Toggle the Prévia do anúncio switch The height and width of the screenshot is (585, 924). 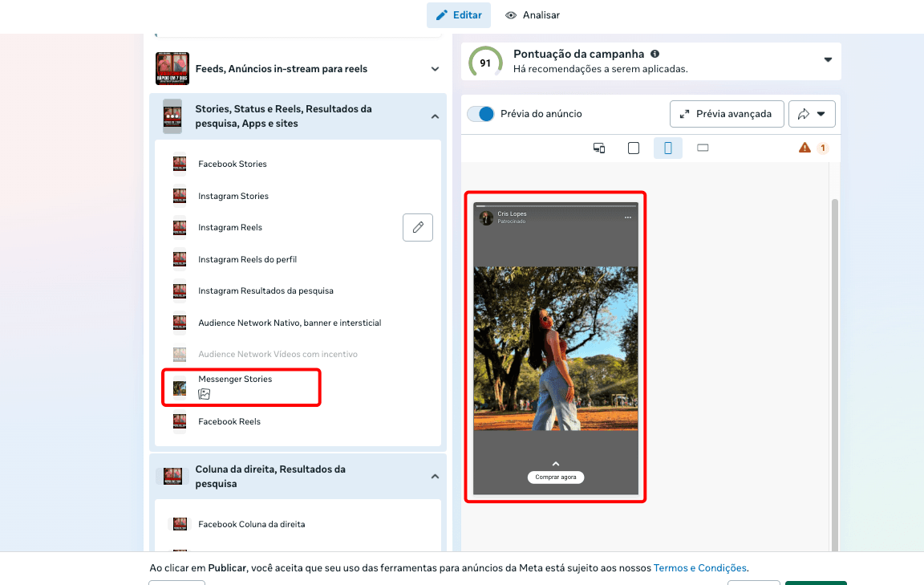pos(480,113)
